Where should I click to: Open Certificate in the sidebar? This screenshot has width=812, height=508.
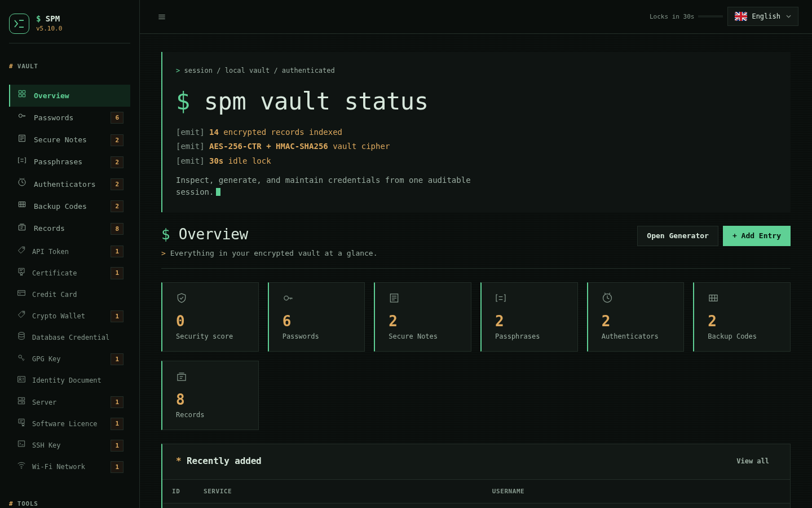click(70, 273)
